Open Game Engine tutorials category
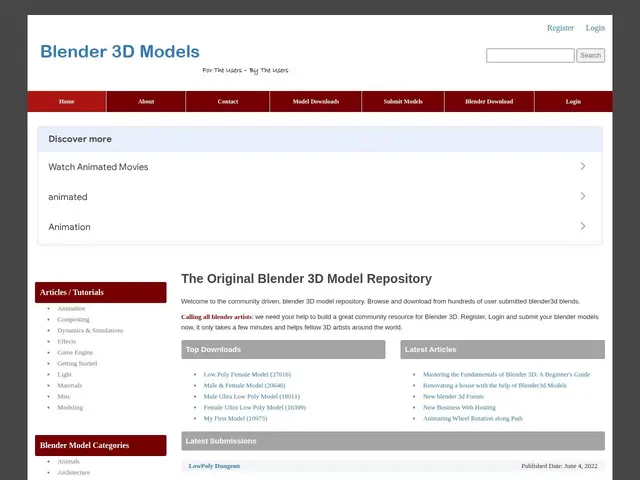This screenshot has width=640, height=480. tap(75, 353)
